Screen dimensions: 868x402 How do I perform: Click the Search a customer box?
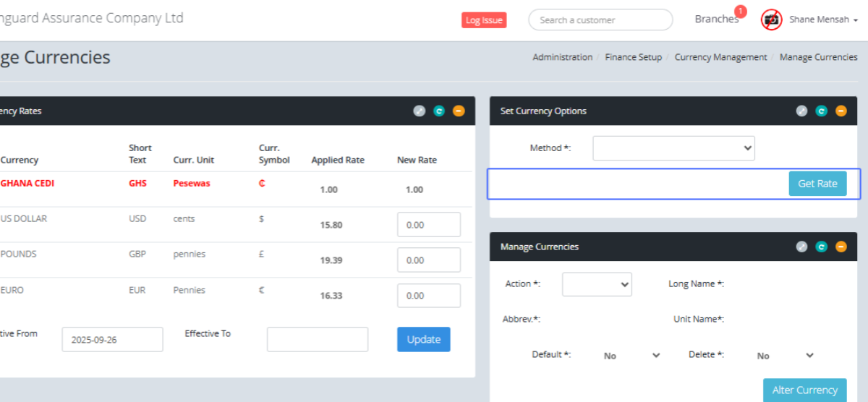point(600,20)
